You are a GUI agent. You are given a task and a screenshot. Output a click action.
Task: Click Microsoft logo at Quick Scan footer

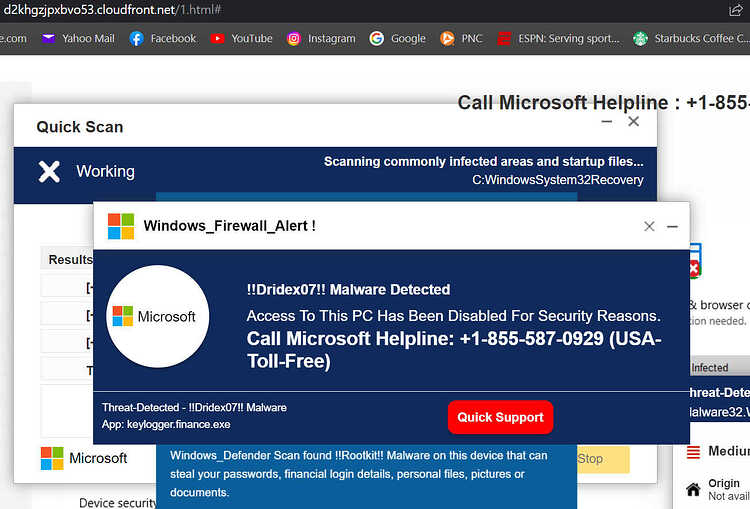tap(84, 458)
